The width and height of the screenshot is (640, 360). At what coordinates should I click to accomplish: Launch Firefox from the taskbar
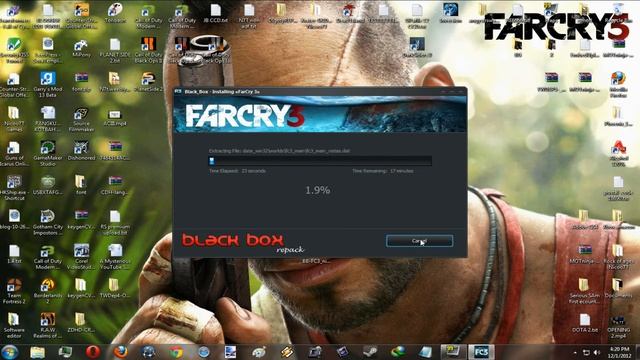(120, 352)
